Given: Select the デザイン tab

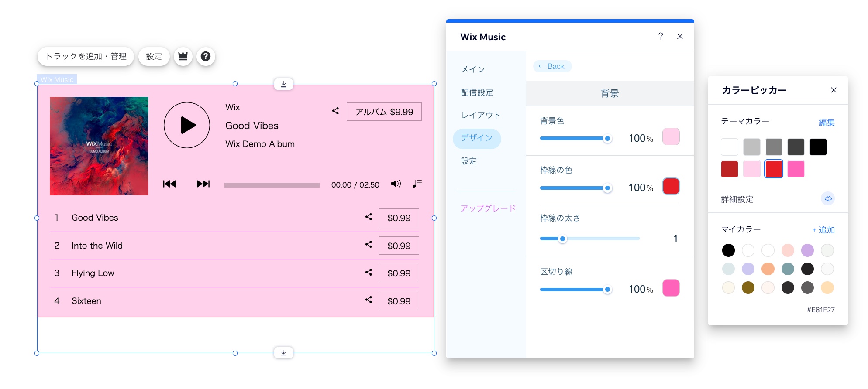Looking at the screenshot, I should coord(477,138).
